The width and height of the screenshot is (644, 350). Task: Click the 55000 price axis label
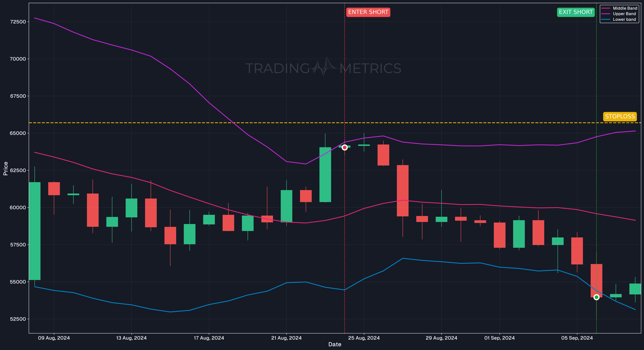(18, 282)
